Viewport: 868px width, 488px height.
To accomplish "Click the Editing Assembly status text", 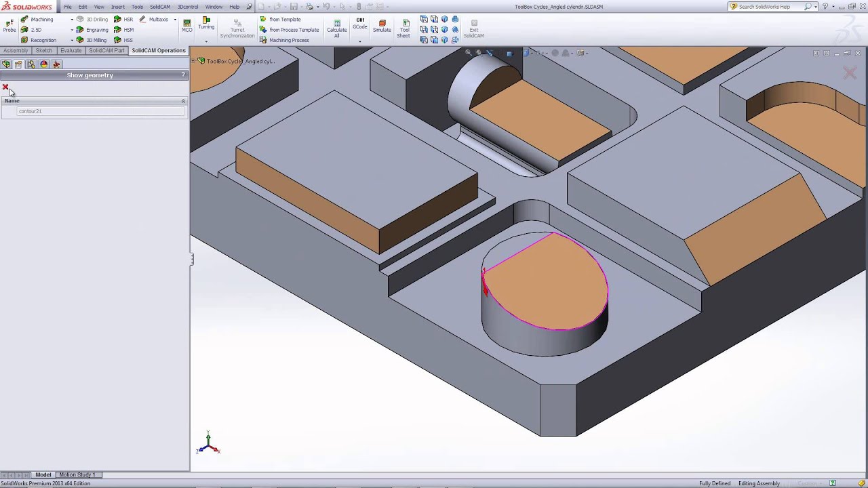I will pos(759,483).
